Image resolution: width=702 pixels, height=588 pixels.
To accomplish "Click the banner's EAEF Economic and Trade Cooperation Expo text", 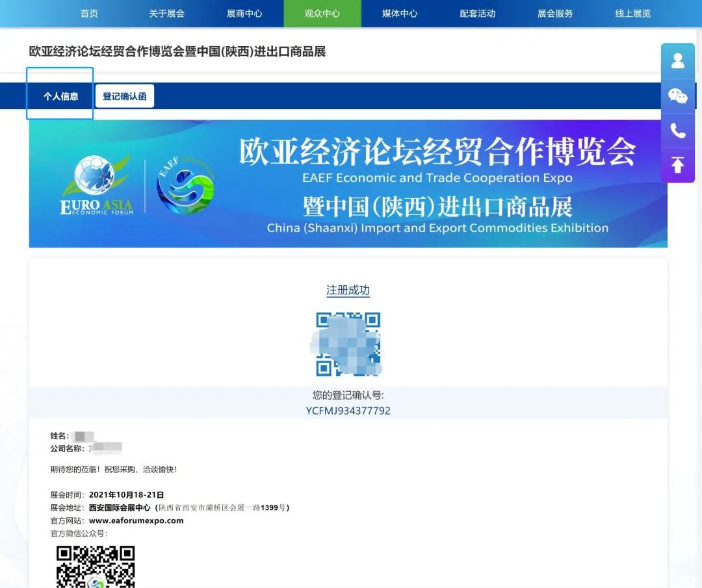I will 437,177.
